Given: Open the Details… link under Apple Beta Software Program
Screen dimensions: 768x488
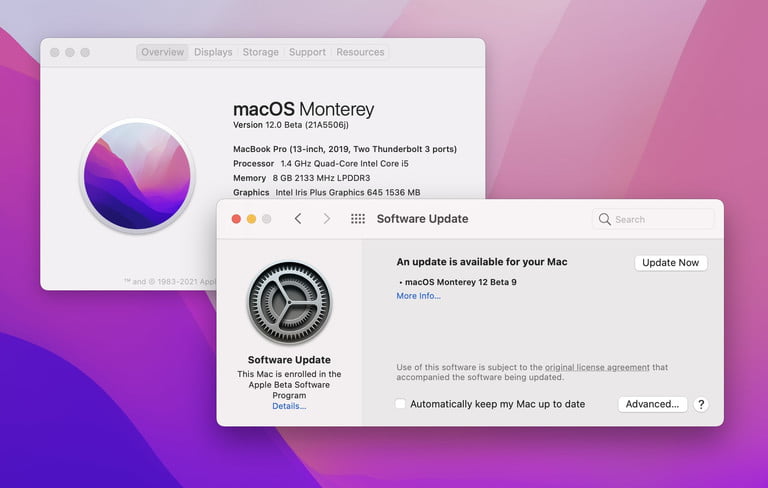Looking at the screenshot, I should pyautogui.click(x=289, y=406).
